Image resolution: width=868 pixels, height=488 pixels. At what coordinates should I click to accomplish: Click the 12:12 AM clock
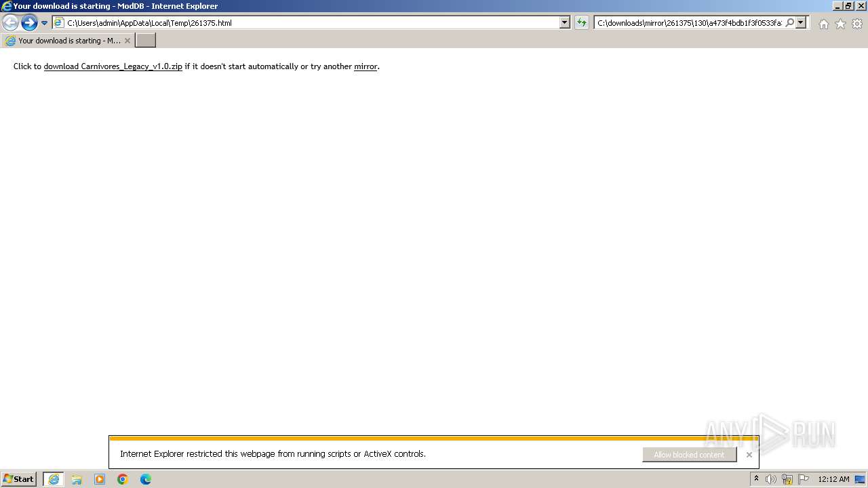(x=833, y=479)
